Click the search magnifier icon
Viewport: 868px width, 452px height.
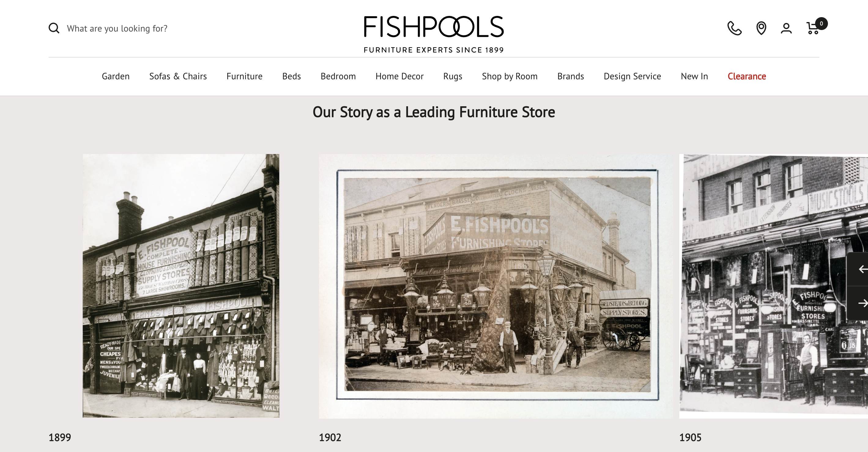54,28
